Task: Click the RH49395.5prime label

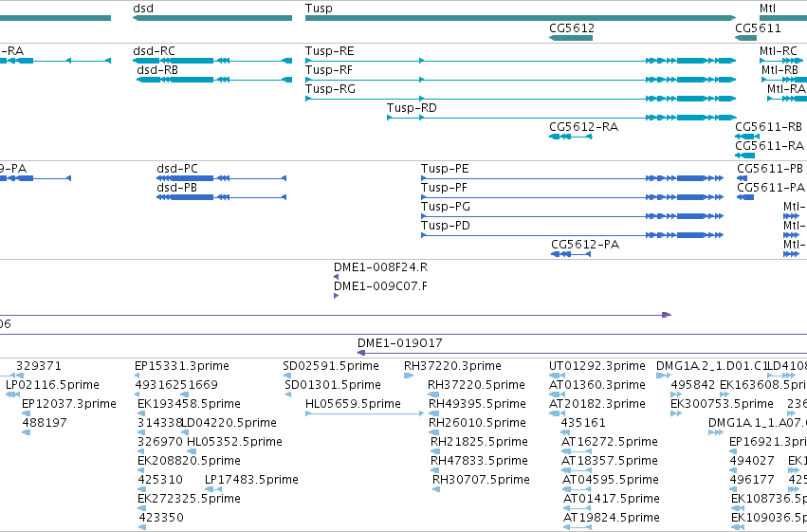Action: tap(477, 404)
